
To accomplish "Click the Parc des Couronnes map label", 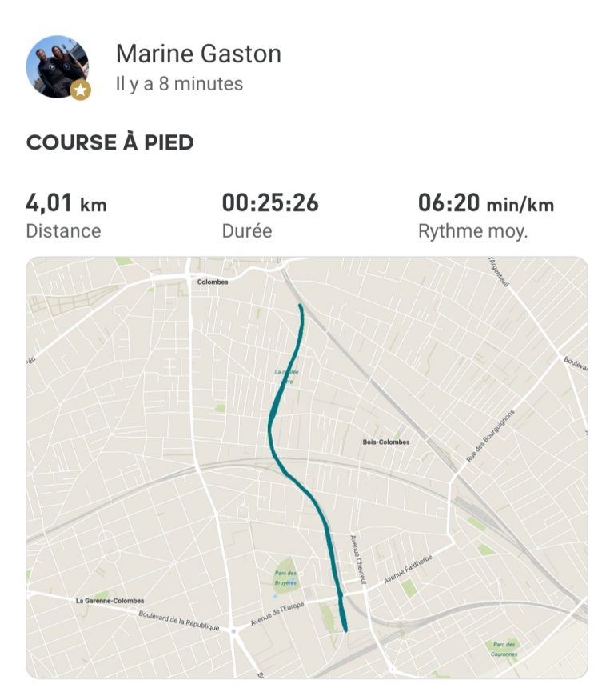I will 504,649.
